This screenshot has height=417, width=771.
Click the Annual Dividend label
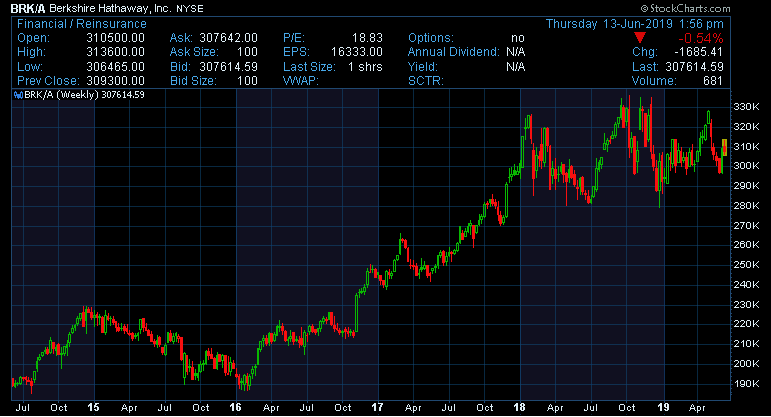pos(454,52)
